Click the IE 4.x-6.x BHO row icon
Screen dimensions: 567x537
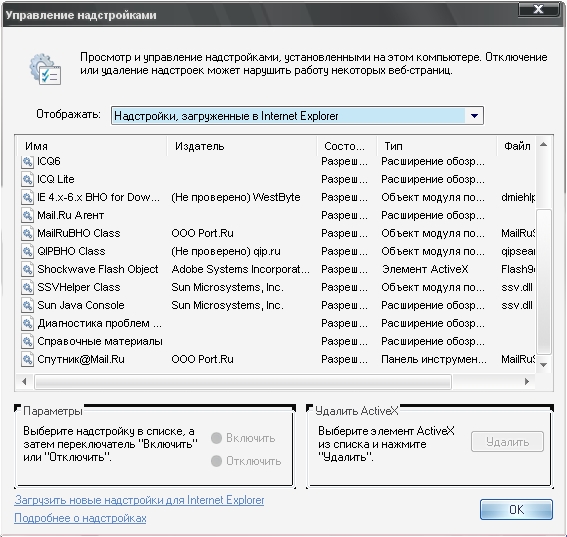coord(27,197)
